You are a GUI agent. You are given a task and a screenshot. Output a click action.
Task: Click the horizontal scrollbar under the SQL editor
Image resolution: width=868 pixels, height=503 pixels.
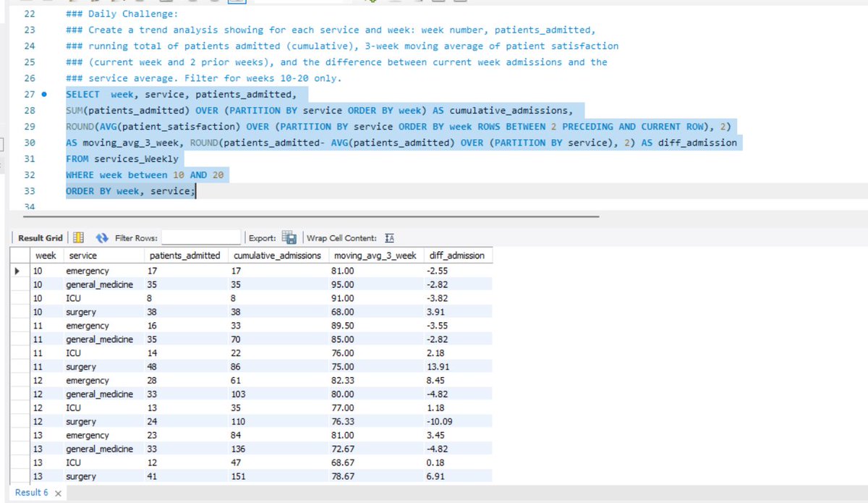tap(311, 216)
